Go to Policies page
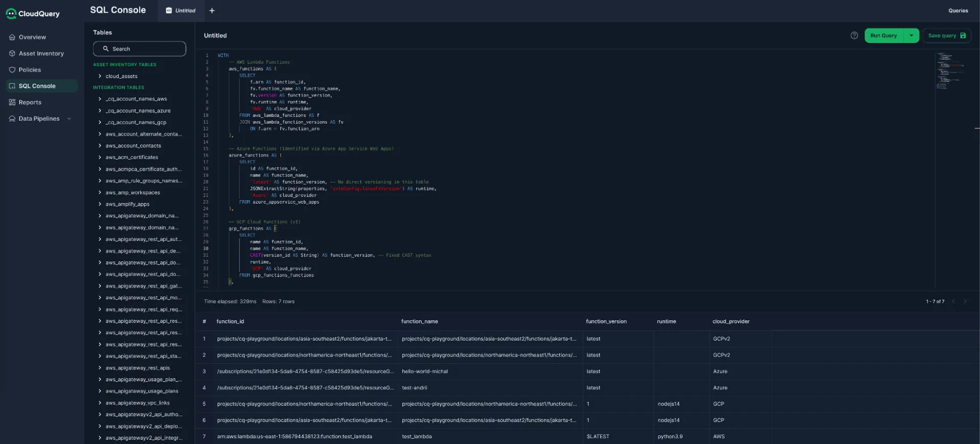Image resolution: width=980 pixels, height=444 pixels. coord(30,70)
